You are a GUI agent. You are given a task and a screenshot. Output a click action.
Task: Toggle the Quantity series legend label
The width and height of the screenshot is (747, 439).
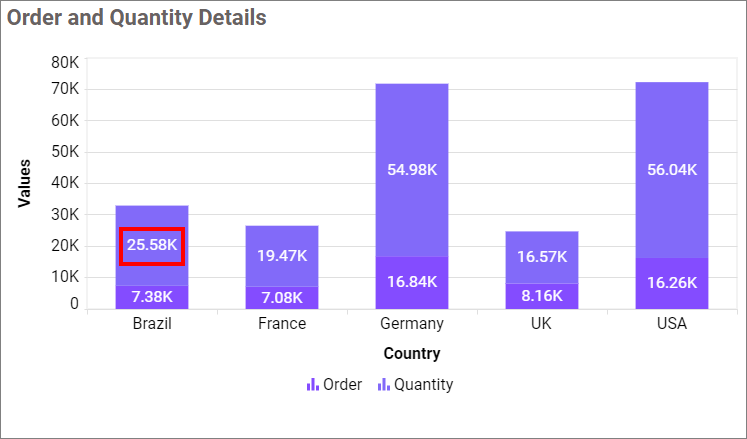point(423,384)
